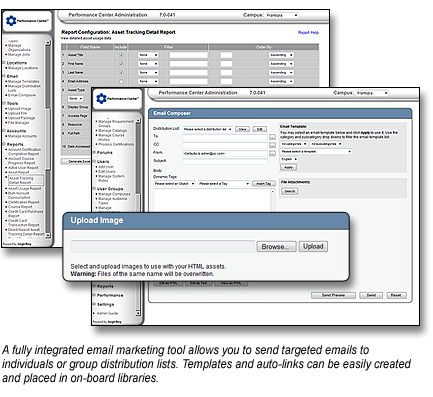Viewport: 433px width, 397px height.
Task: Collapse the Accounts section in the report window sidebar
Action: tap(4, 131)
